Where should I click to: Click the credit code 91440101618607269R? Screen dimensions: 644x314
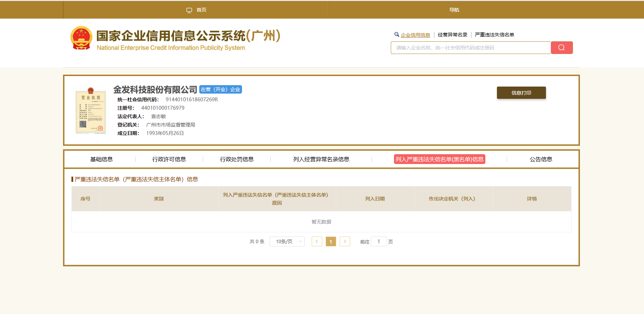(x=192, y=100)
